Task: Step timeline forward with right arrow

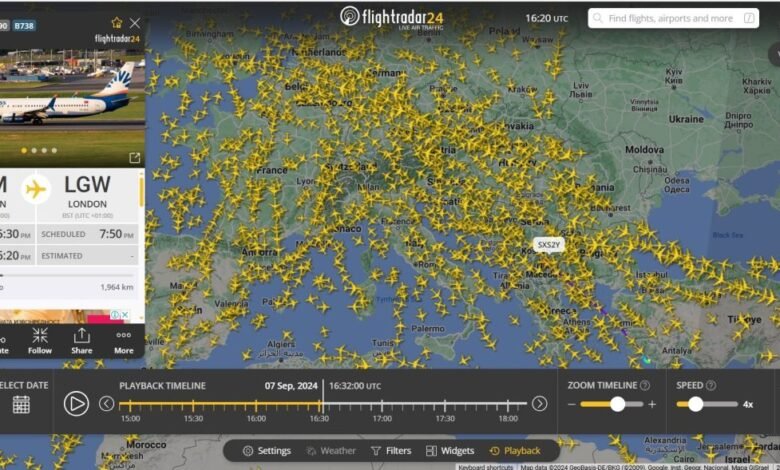Action: 540,403
